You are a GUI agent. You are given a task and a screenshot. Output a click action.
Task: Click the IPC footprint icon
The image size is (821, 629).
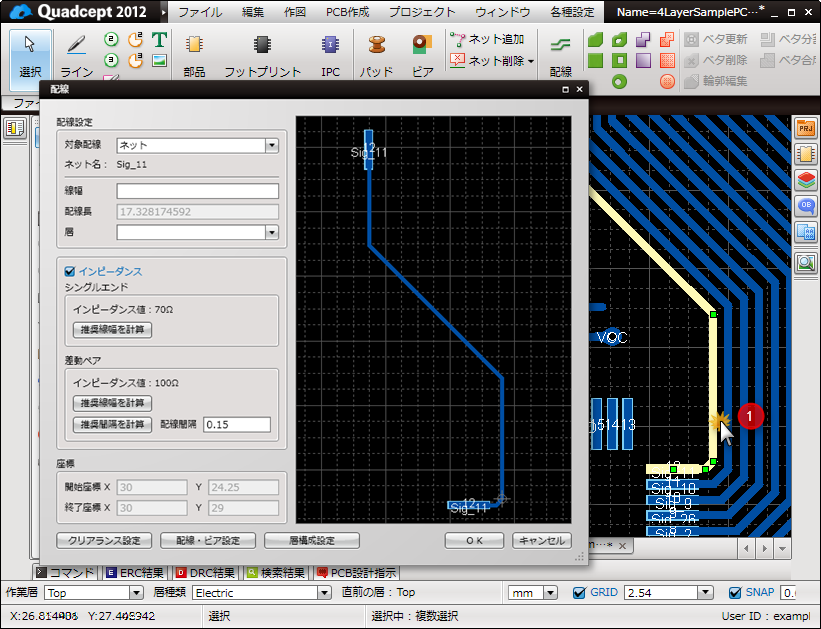tap(330, 55)
